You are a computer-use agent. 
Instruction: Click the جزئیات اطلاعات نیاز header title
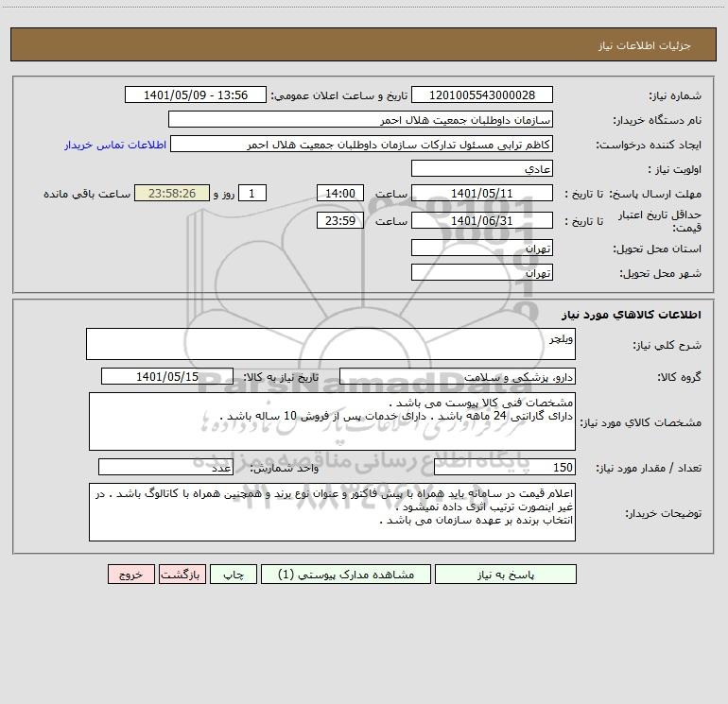click(x=645, y=45)
